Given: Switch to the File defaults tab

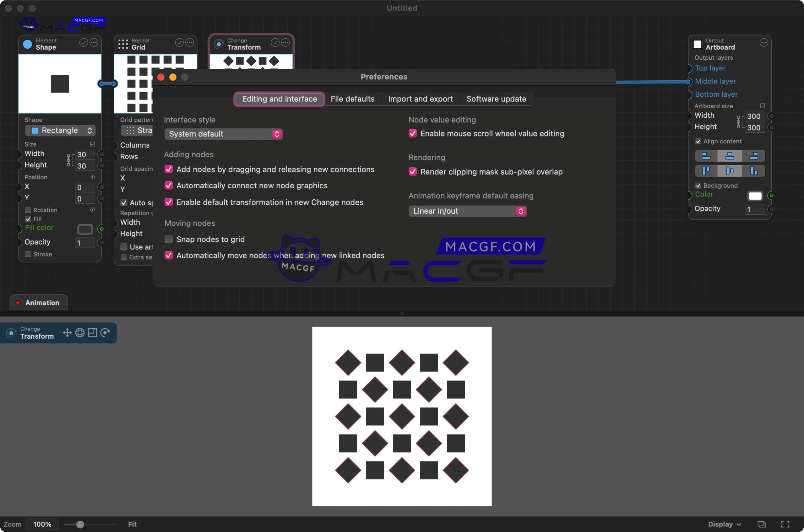Looking at the screenshot, I should coord(352,99).
